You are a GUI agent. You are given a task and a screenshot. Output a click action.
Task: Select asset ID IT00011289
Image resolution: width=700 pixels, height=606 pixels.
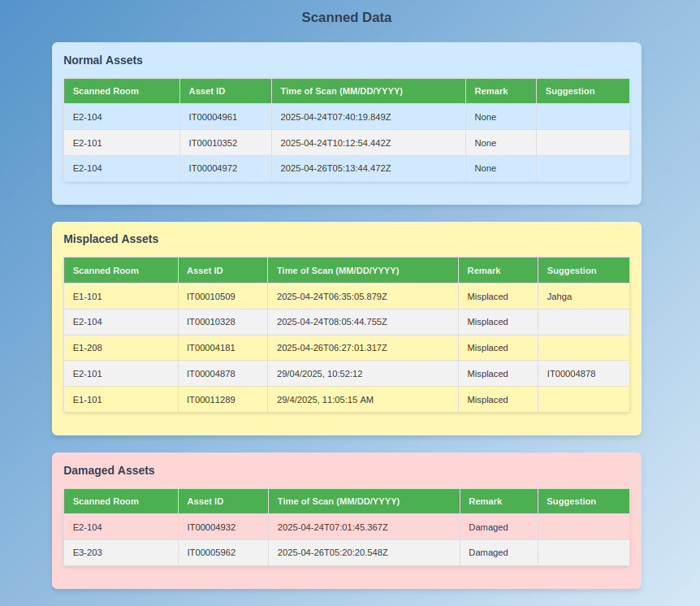[210, 400]
